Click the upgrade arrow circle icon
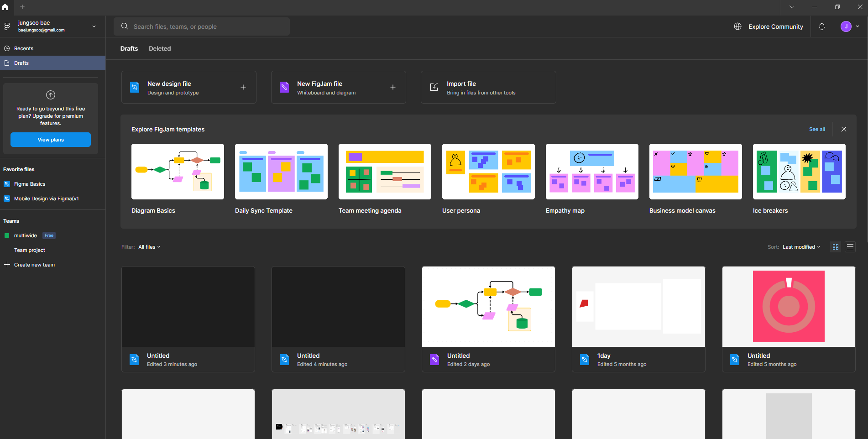 point(51,95)
